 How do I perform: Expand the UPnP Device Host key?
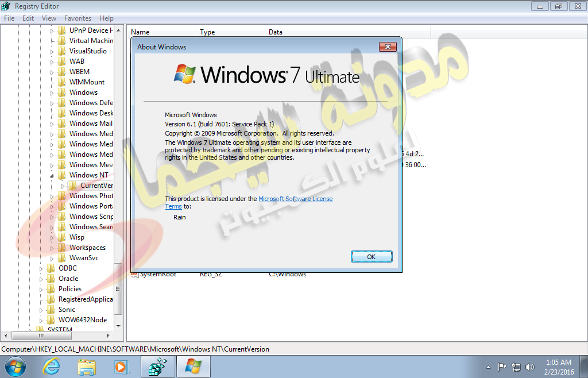[52, 31]
